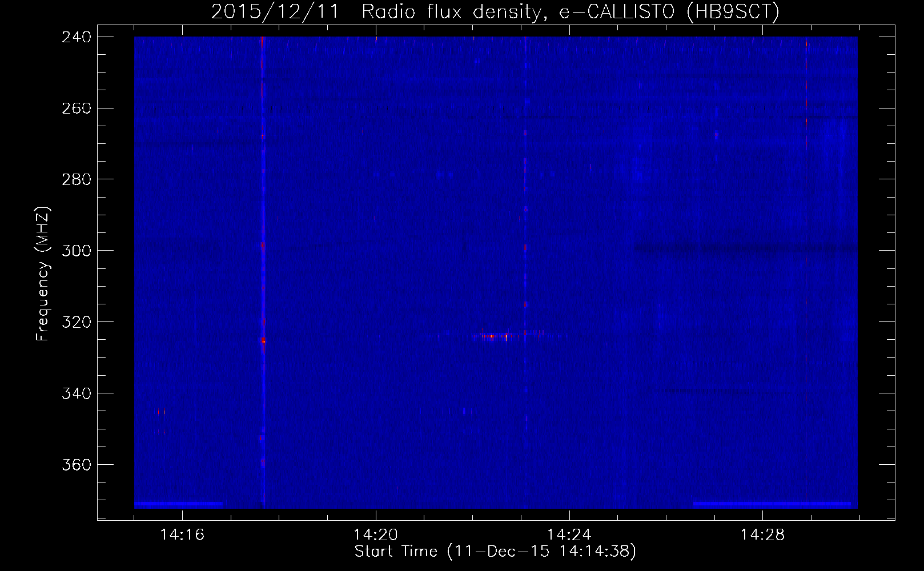Click the 14:20 time tick label

click(x=376, y=535)
